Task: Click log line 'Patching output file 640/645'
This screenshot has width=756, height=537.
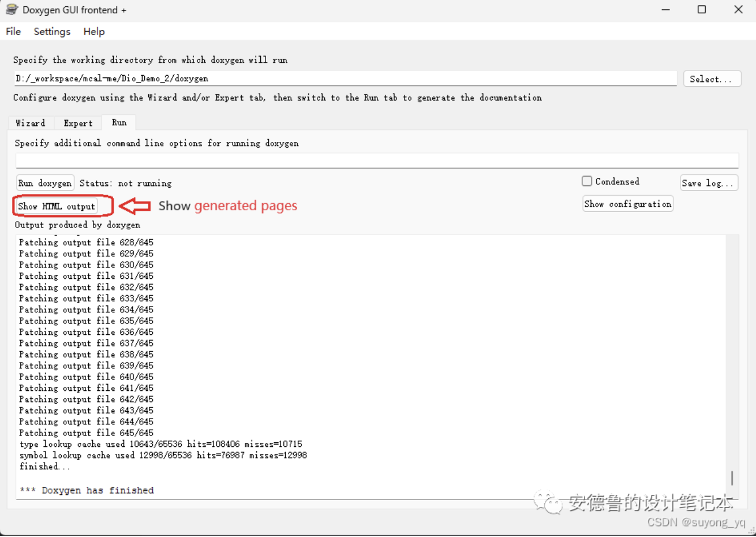Action: [x=86, y=377]
